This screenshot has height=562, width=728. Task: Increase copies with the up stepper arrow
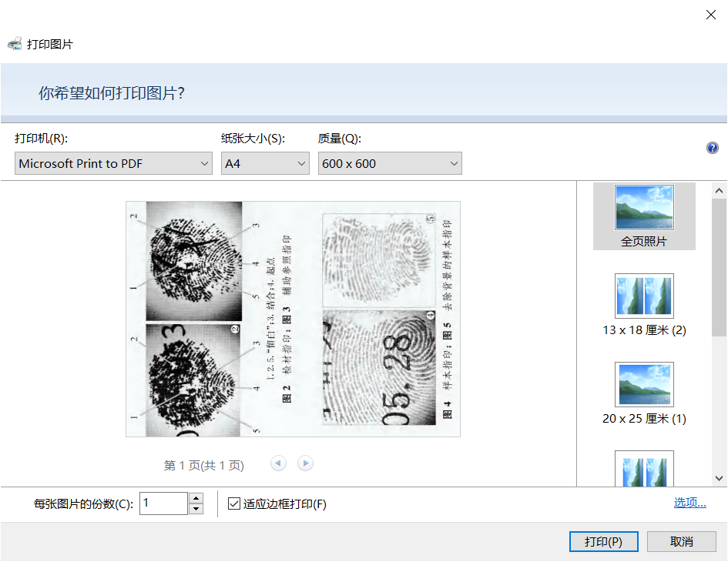point(195,498)
